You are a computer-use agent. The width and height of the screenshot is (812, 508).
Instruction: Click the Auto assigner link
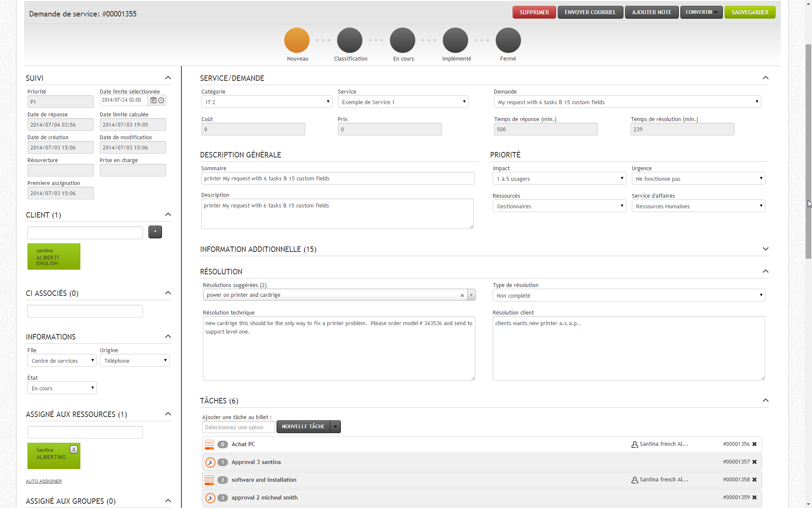pyautogui.click(x=44, y=481)
